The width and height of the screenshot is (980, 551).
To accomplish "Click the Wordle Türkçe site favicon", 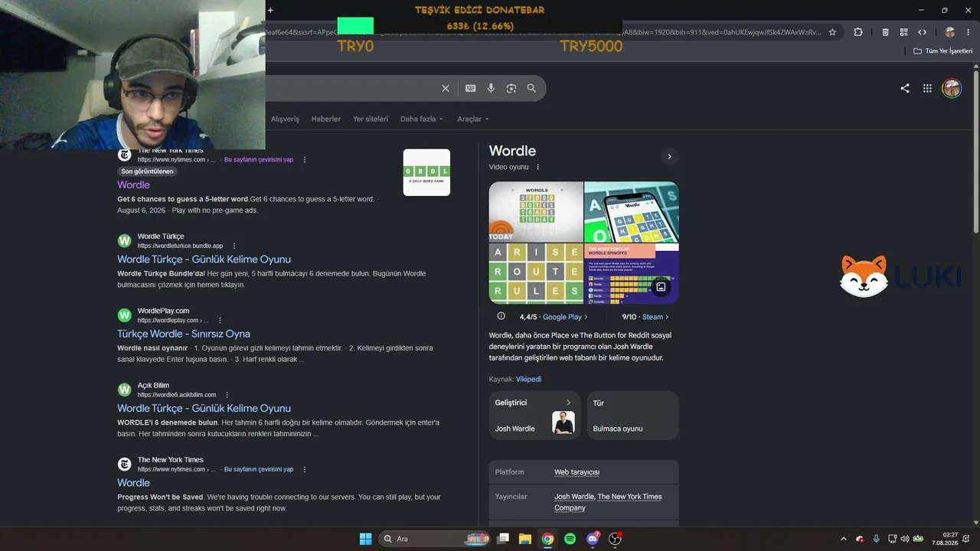I will pos(124,241).
